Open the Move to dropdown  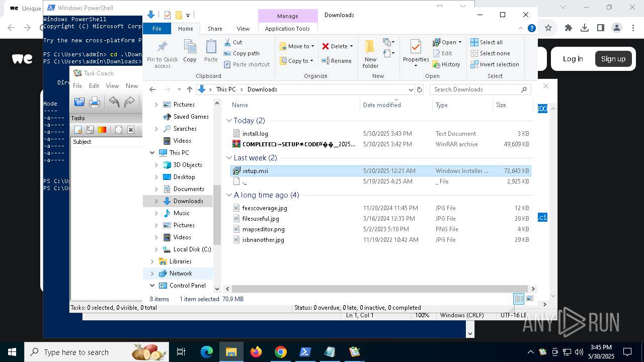coord(297,46)
